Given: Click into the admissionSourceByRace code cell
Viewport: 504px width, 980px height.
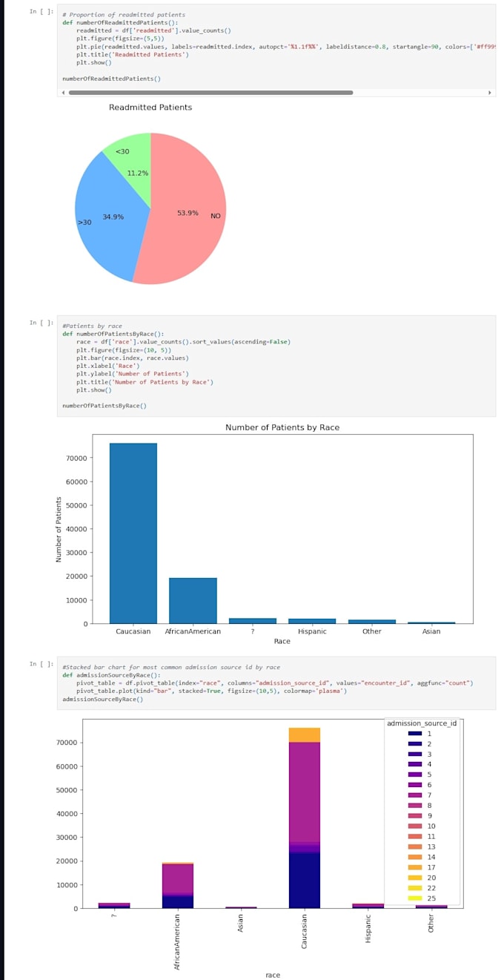Looking at the screenshot, I should coord(276,683).
